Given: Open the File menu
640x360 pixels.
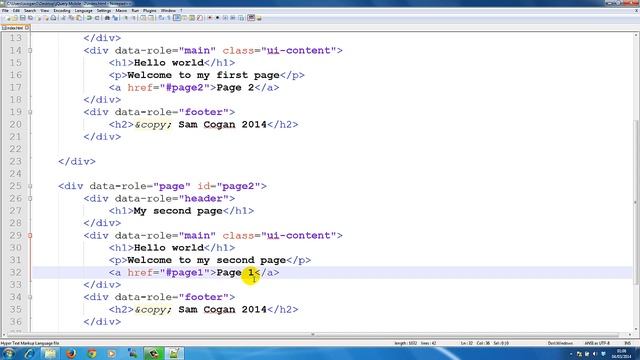Looking at the screenshot, I should (5, 11).
